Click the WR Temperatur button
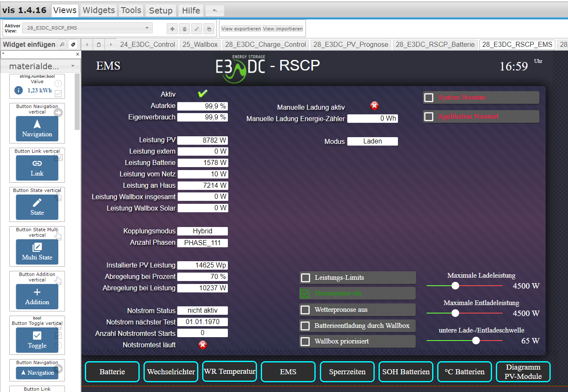This screenshot has height=392, width=568. point(230,371)
